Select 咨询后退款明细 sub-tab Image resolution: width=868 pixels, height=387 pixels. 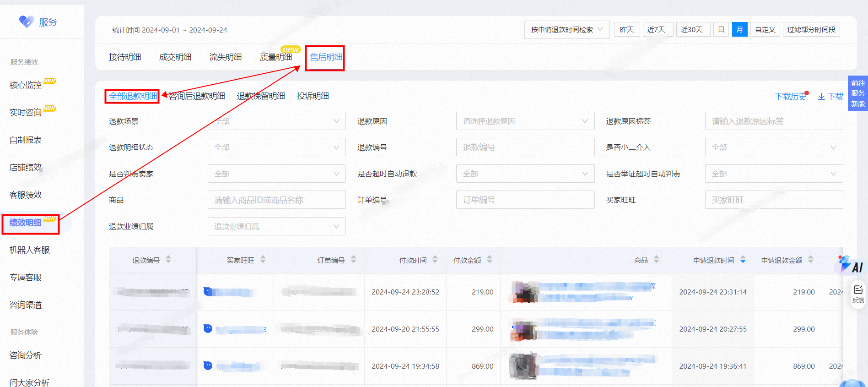(197, 96)
